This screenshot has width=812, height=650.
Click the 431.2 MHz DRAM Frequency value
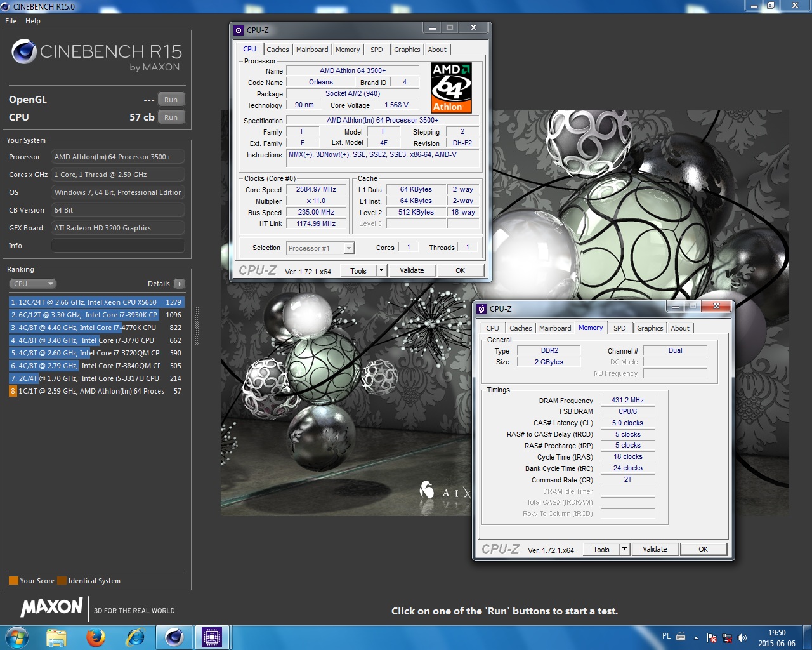627,400
